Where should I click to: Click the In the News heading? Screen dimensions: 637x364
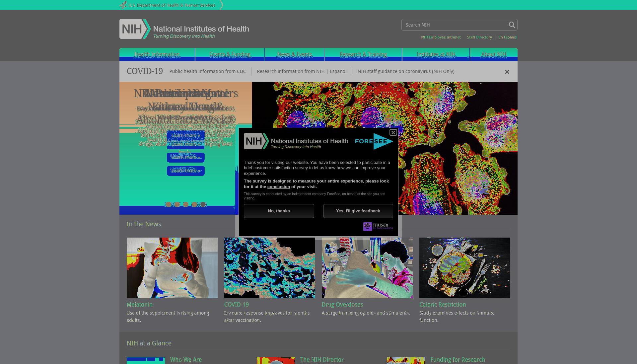point(144,224)
